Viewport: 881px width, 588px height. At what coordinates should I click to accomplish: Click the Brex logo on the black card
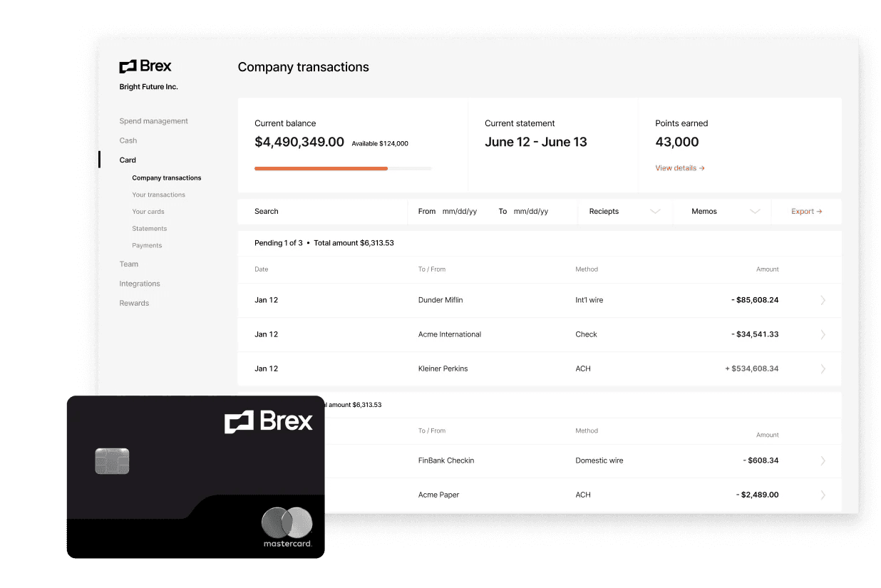269,422
